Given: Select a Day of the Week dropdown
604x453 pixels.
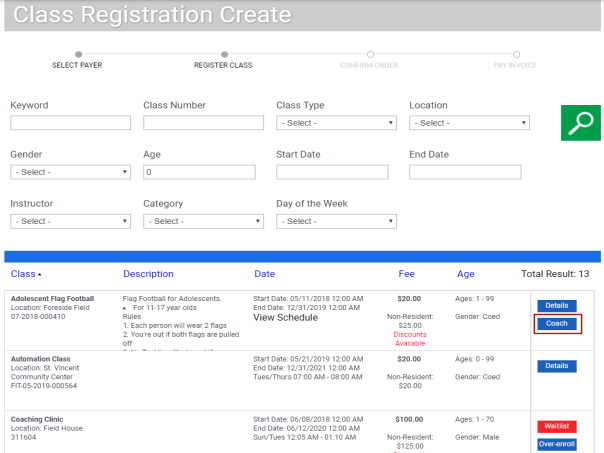Looking at the screenshot, I should (336, 221).
